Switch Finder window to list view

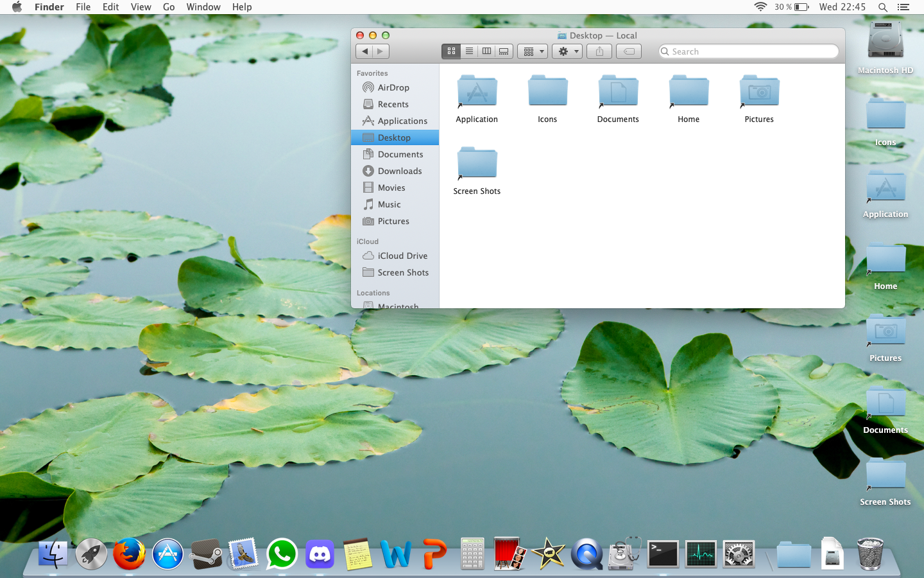469,51
